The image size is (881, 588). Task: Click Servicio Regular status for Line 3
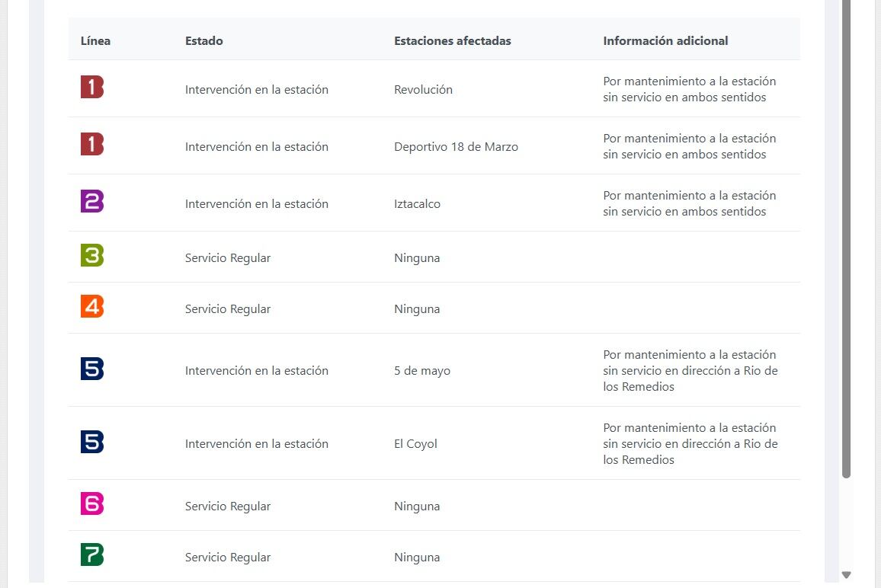point(228,258)
